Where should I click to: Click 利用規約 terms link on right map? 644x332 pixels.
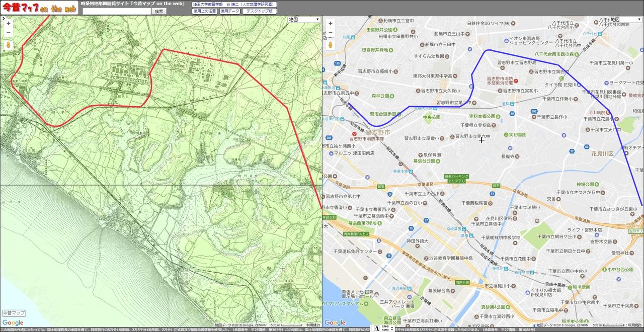point(635,325)
